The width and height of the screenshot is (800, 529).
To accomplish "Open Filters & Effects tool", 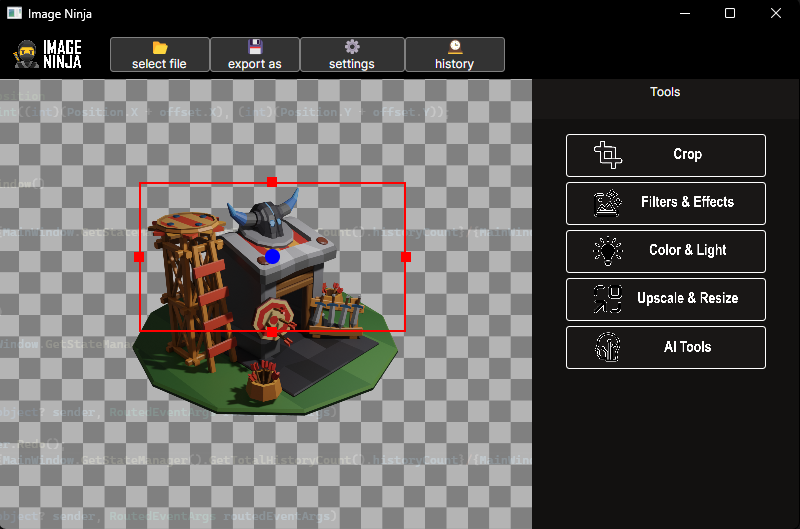I will [666, 203].
